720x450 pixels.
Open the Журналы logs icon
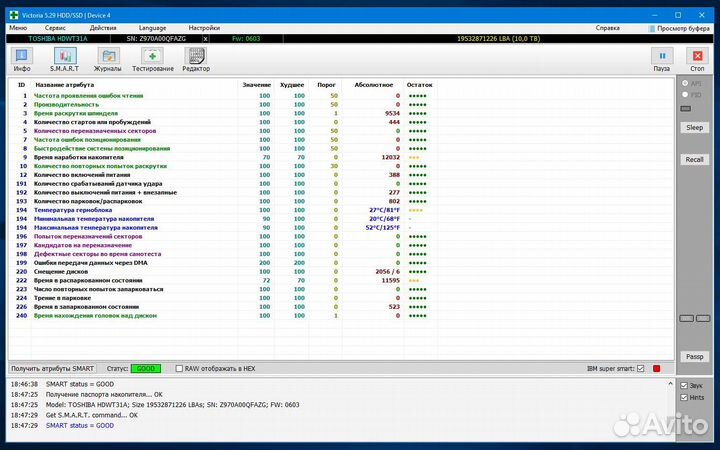(107, 59)
